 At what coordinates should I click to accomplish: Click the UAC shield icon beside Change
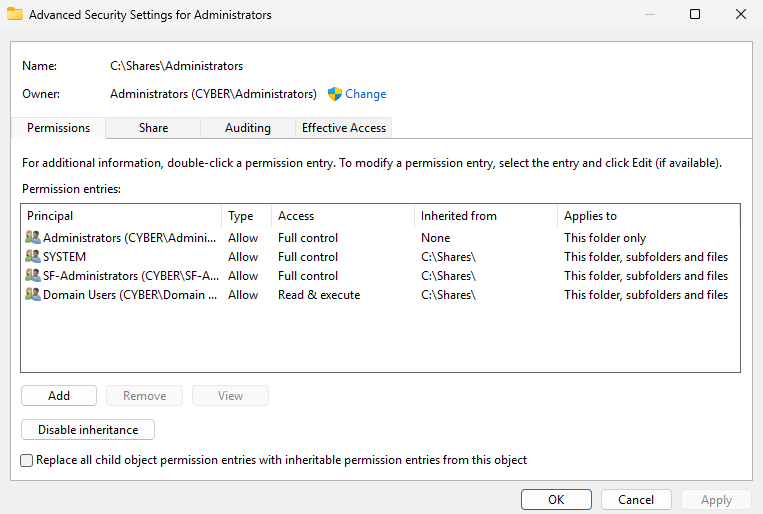(x=335, y=94)
